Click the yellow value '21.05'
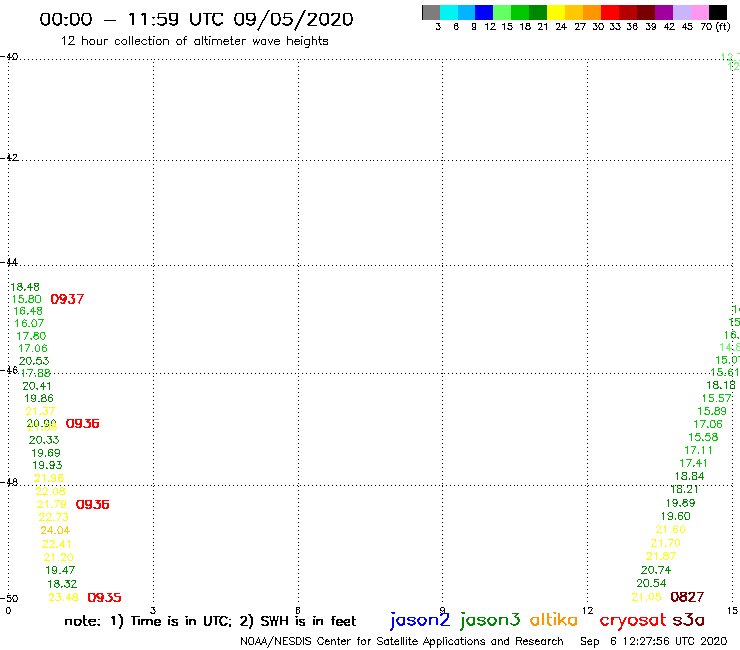Image resolution: width=740 pixels, height=650 pixels. 647,597
